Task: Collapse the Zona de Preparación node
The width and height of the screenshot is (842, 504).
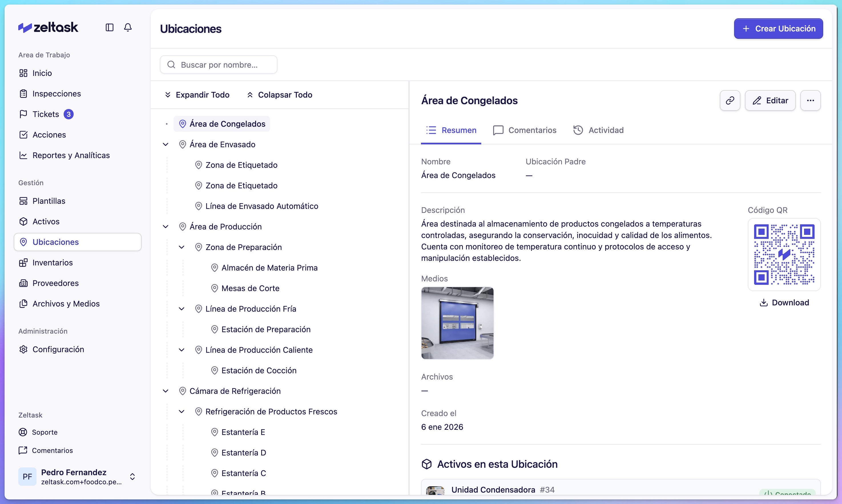Action: (182, 247)
